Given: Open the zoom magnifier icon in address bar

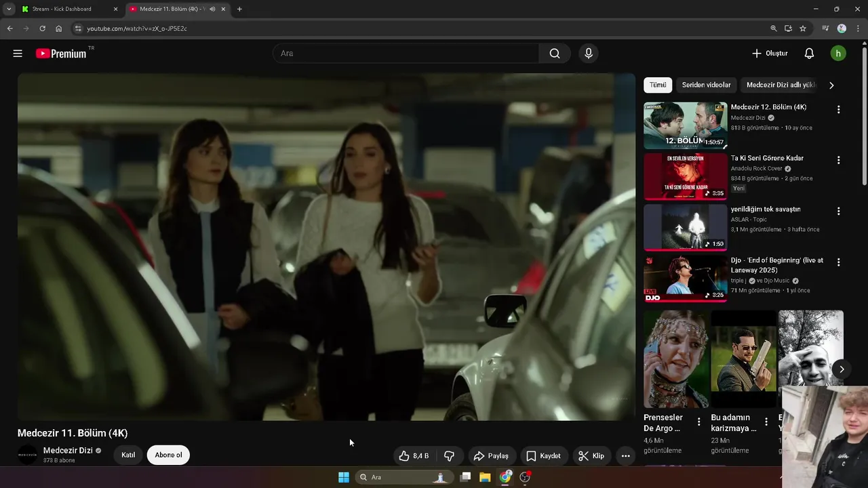Looking at the screenshot, I should pos(774,28).
